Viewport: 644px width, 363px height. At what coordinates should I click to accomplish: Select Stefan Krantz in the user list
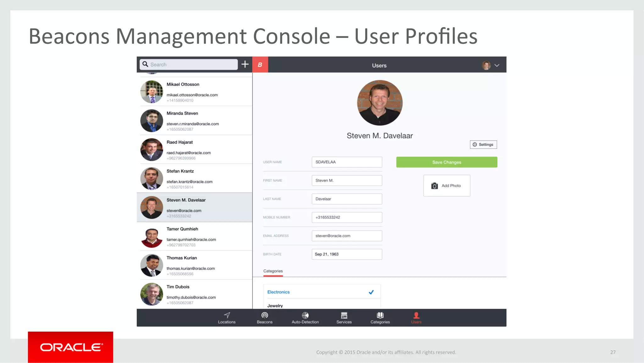coord(194,179)
